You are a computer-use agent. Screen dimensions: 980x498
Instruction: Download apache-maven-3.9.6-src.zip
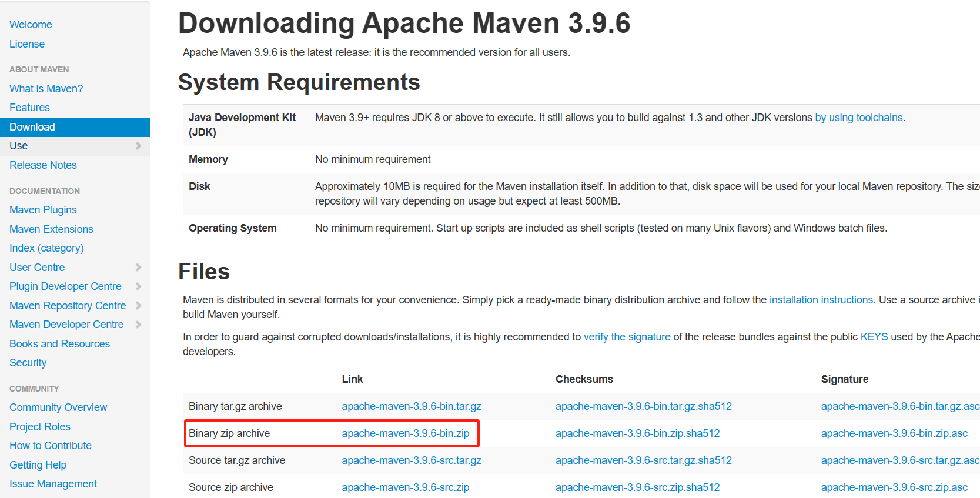(406, 487)
